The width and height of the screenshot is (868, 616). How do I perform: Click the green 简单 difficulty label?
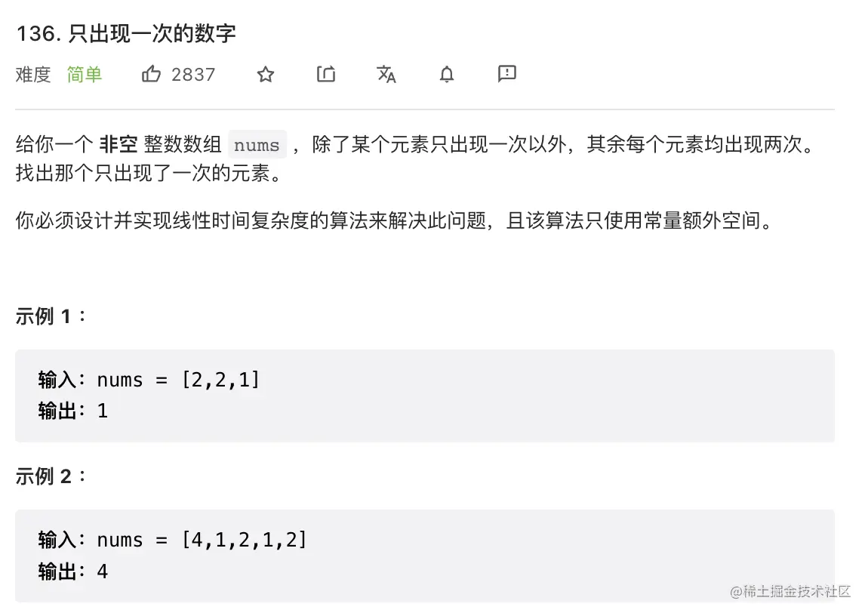pyautogui.click(x=84, y=74)
